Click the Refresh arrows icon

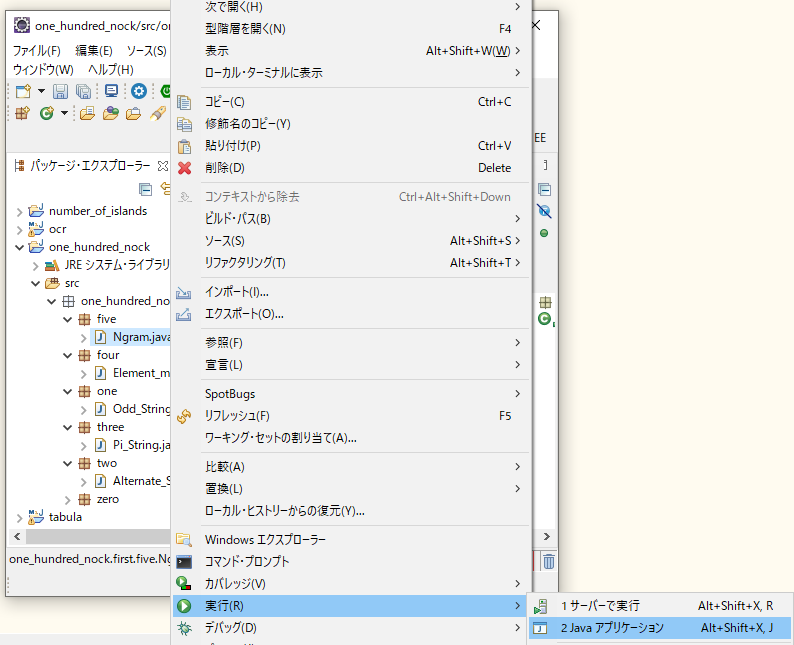(x=184, y=416)
